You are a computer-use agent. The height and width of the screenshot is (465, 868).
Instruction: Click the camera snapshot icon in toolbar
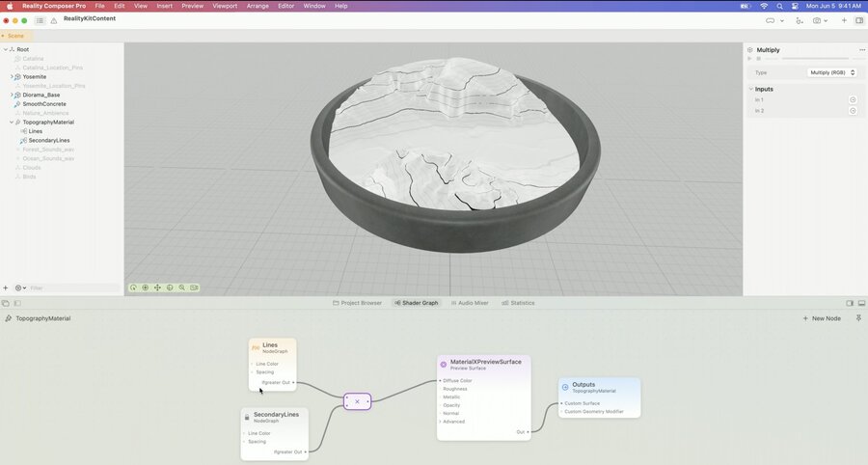point(817,20)
